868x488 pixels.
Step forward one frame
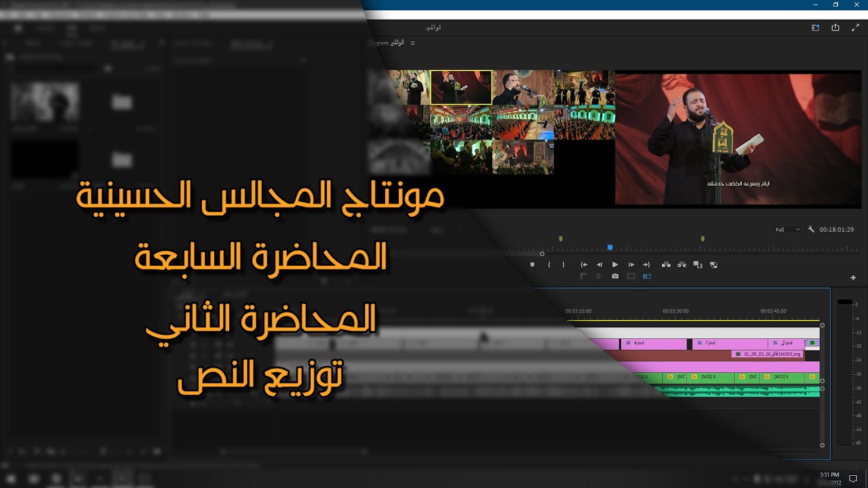click(x=631, y=265)
